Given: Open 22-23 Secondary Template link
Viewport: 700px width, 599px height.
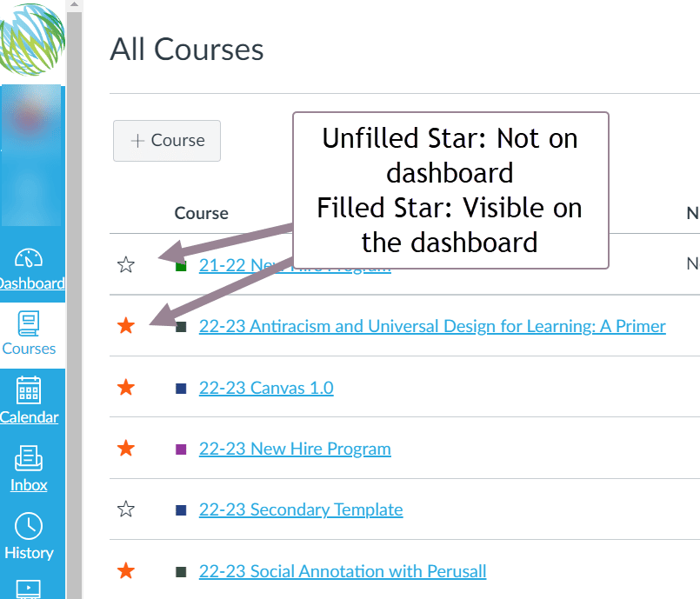Looking at the screenshot, I should (301, 509).
